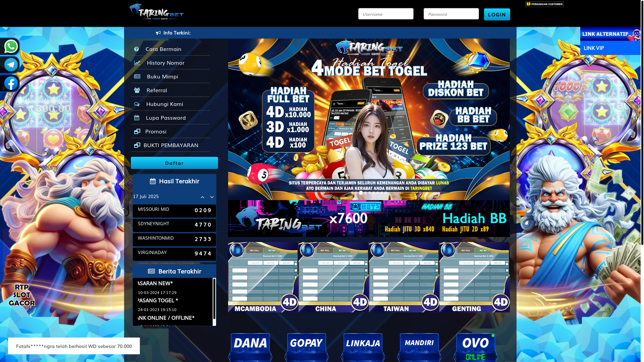Open the CHINA 4D market thumbnail
This screenshot has height=362, width=644.
334,277
